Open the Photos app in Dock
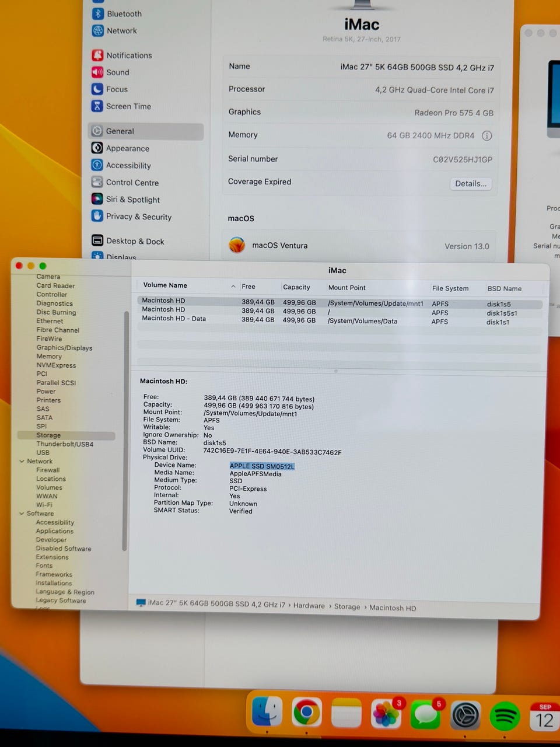 [386, 714]
